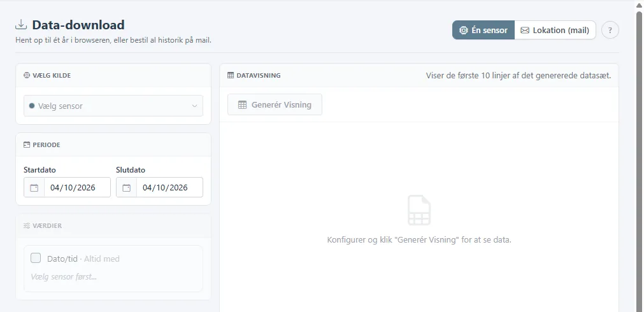Open the Vælg sensor dropdown
The width and height of the screenshot is (644, 312).
tap(113, 106)
